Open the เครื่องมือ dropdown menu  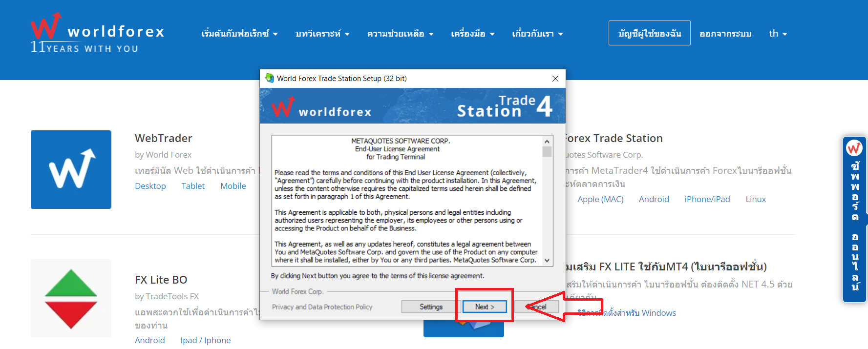473,34
